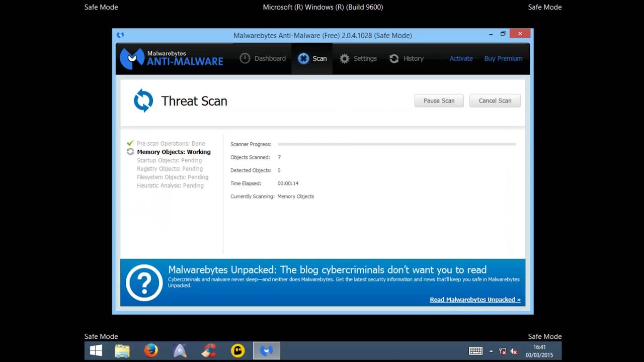Viewport: 644px width, 362px height.
Task: Select 'Startup Objects: Pending' step
Action: [169, 160]
